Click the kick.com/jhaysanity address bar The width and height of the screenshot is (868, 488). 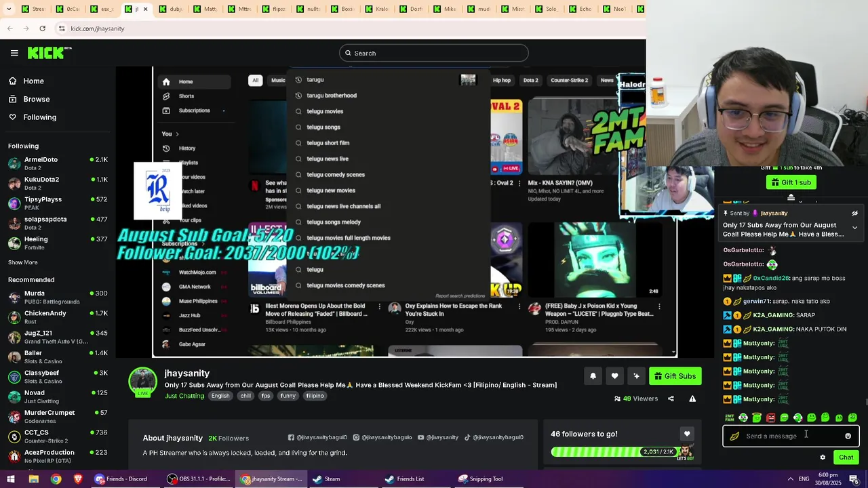tap(98, 28)
